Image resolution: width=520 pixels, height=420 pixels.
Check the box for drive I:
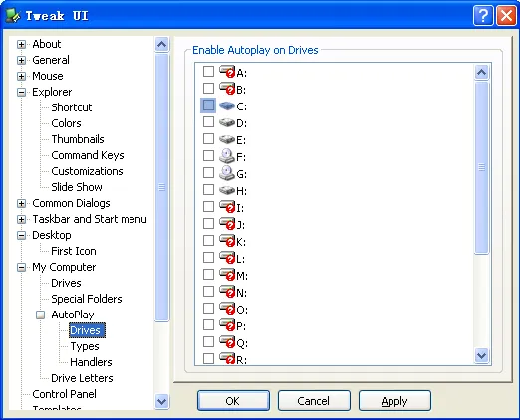pyautogui.click(x=208, y=206)
